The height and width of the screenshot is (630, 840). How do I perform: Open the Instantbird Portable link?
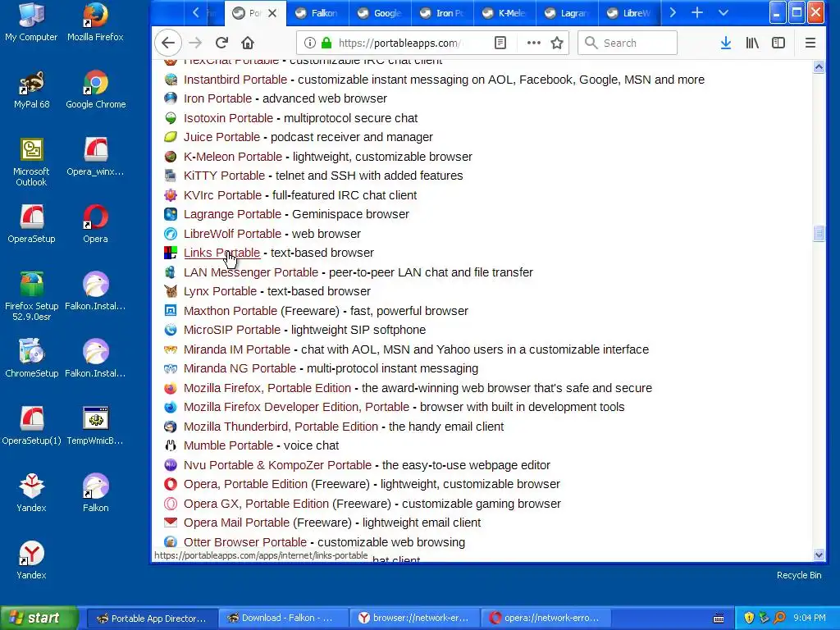tap(235, 80)
